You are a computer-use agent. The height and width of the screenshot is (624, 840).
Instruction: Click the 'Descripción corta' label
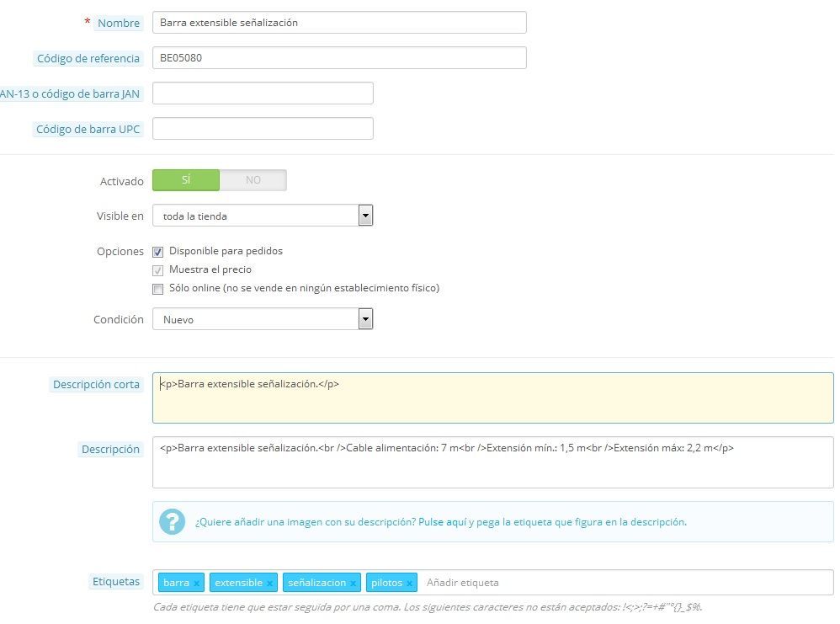96,384
